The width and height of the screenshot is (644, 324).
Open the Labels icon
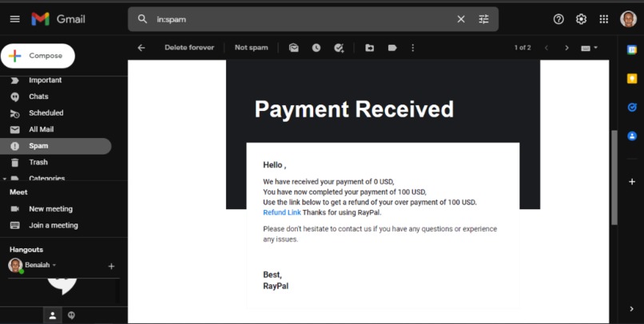click(x=392, y=48)
